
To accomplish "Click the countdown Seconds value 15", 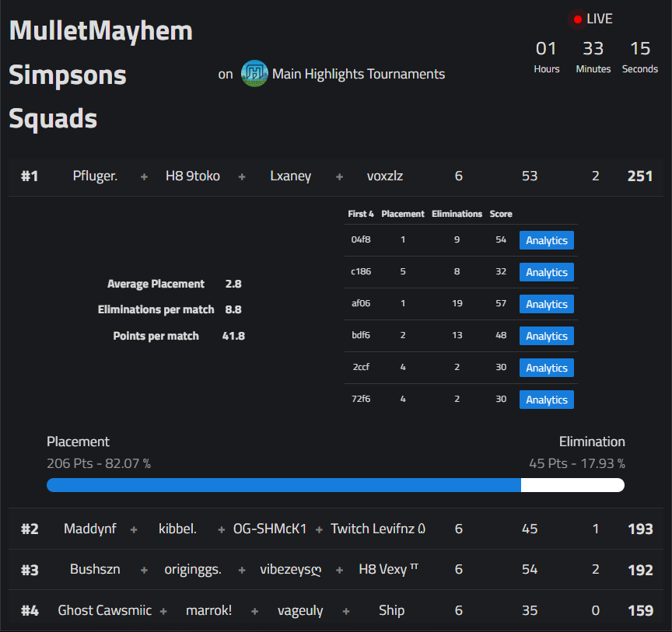I will 640,48.
